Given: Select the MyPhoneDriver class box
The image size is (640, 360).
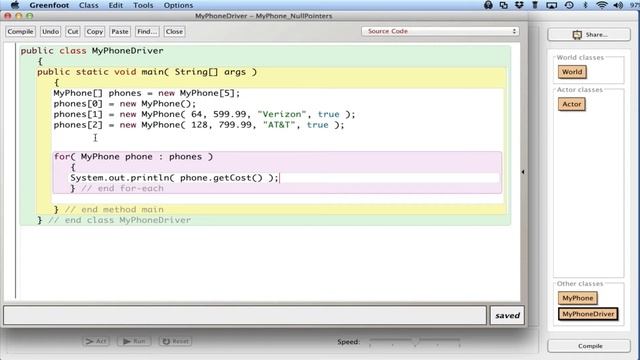Looking at the screenshot, I should 588,314.
